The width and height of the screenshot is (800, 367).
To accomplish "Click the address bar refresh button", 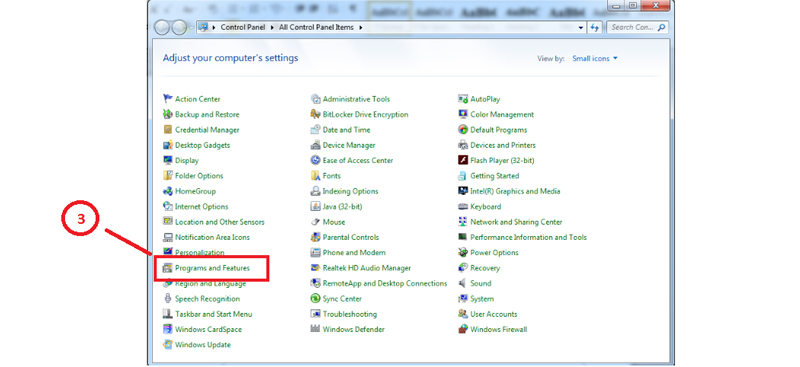I will [595, 28].
